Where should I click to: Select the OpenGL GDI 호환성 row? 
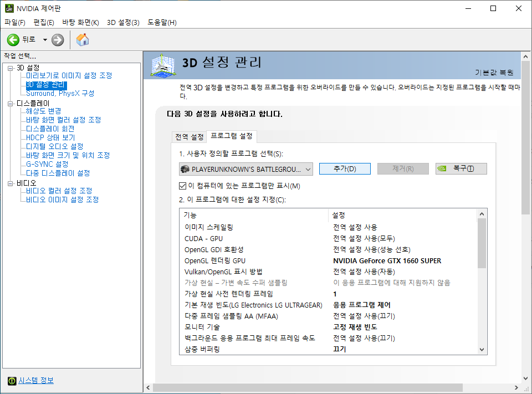point(328,250)
